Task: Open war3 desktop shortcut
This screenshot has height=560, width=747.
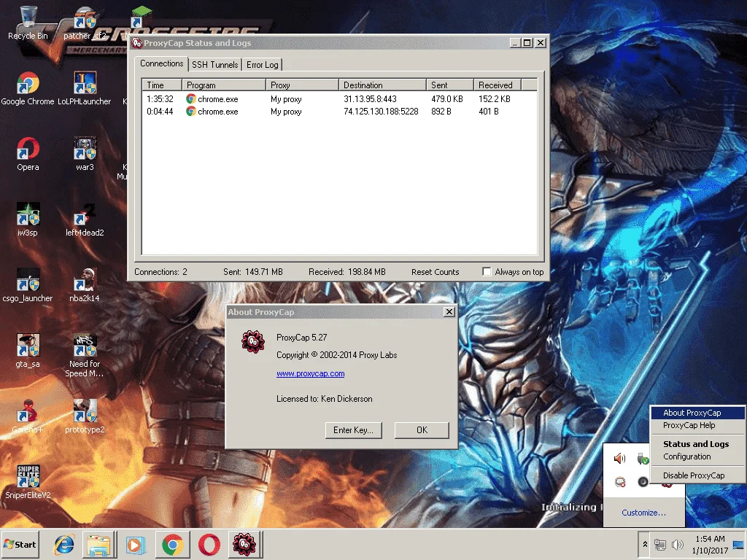Action: pos(85,155)
